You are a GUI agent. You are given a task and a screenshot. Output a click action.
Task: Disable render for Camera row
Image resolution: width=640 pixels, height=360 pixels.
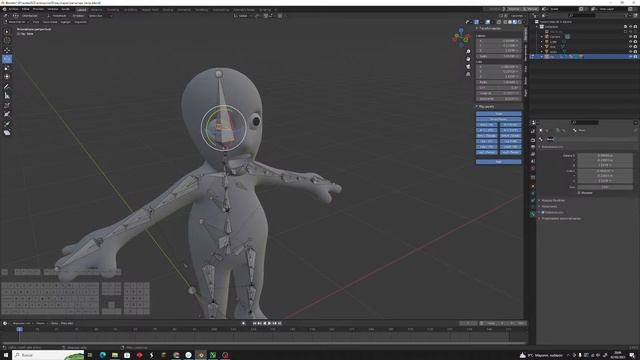(x=635, y=37)
